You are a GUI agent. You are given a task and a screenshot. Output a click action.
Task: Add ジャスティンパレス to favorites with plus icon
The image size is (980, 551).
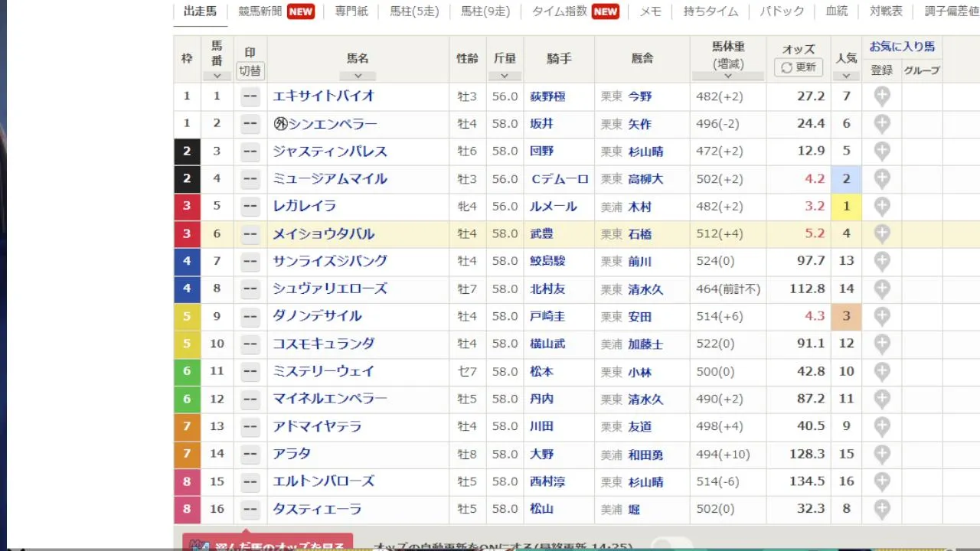click(882, 152)
